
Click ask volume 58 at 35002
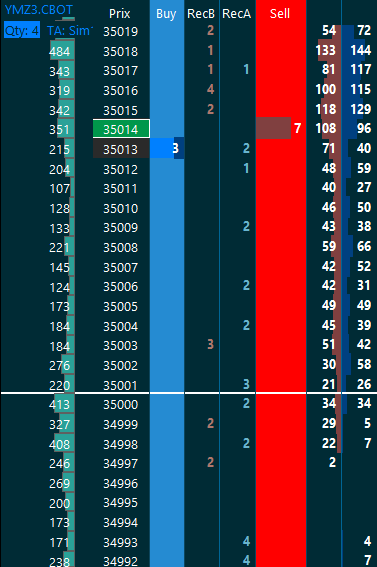[364, 364]
